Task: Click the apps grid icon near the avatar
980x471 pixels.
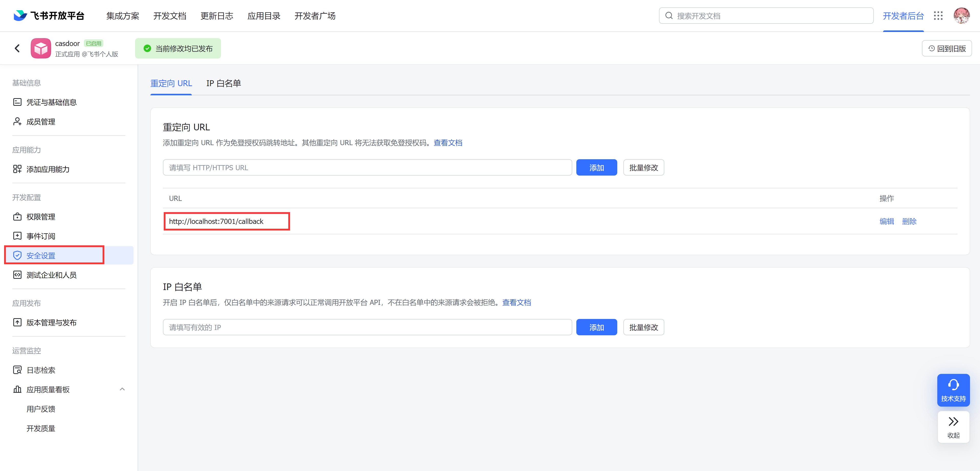Action: 939,16
